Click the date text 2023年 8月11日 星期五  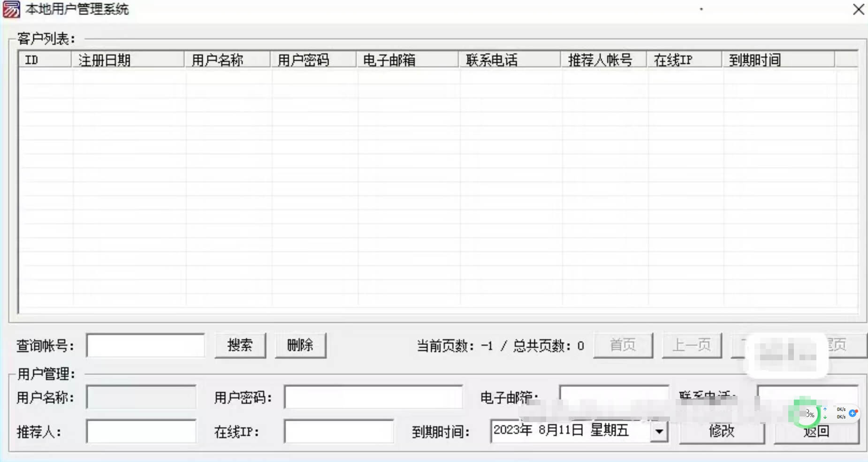[561, 430]
